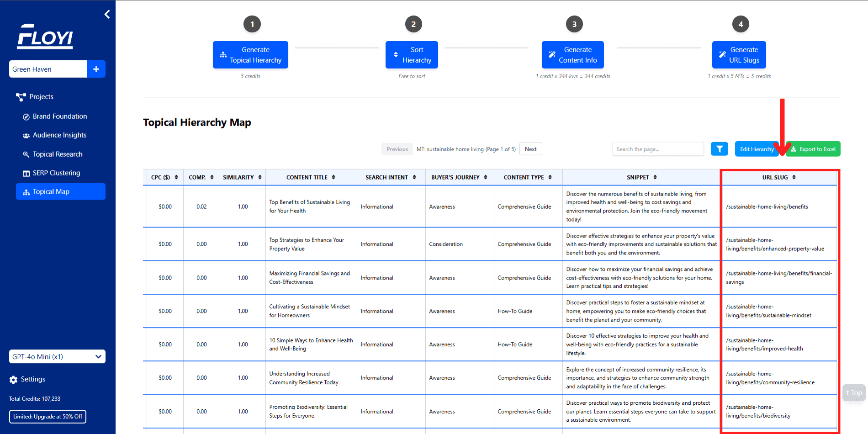The height and width of the screenshot is (434, 868).
Task: Open the Green Haven project selector
Action: tap(48, 69)
